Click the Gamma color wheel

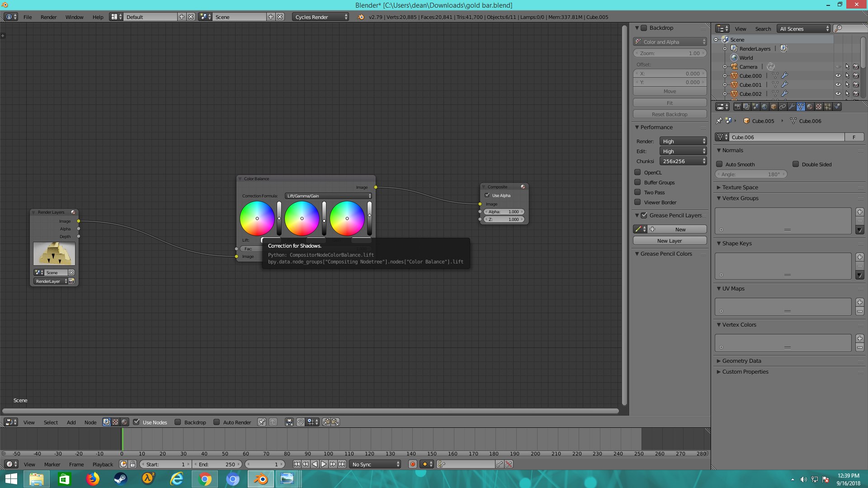coord(302,218)
